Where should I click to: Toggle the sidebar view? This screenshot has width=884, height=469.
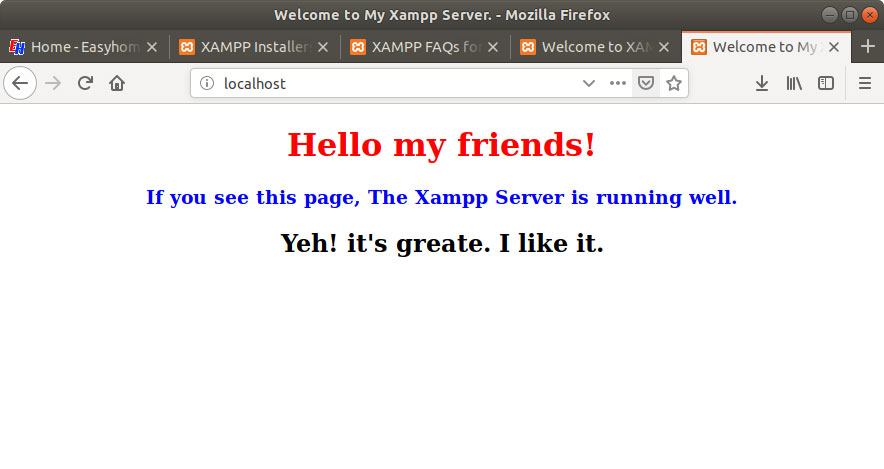(826, 83)
